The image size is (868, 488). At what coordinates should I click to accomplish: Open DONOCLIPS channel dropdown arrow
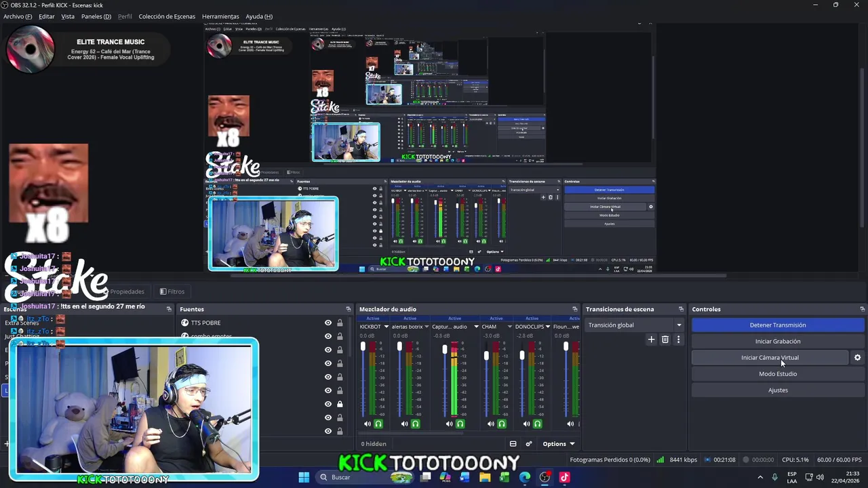(549, 327)
